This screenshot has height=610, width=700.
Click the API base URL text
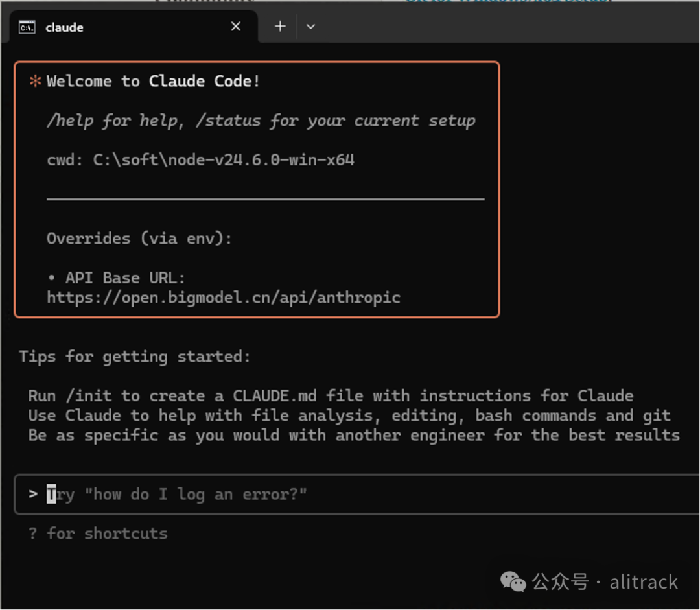(224, 298)
